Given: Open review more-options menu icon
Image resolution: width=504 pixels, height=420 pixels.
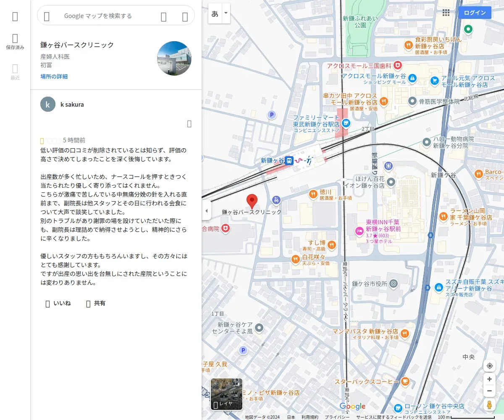Looking at the screenshot, I should (x=189, y=123).
